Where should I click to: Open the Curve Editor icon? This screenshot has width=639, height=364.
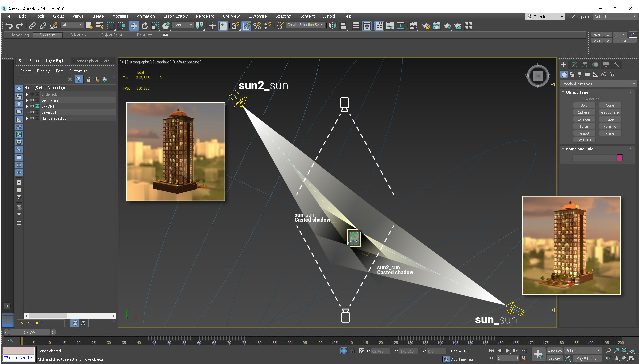coord(390,26)
